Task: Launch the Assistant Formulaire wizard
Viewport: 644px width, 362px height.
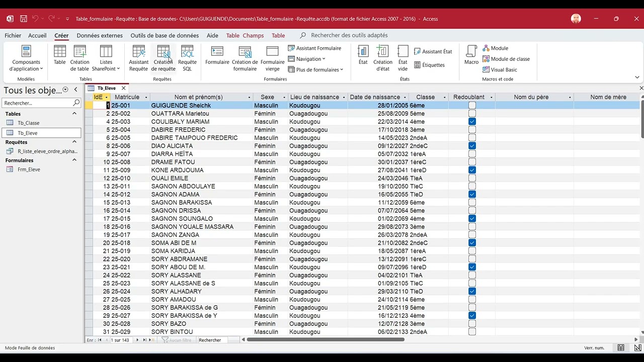Action: pyautogui.click(x=314, y=48)
